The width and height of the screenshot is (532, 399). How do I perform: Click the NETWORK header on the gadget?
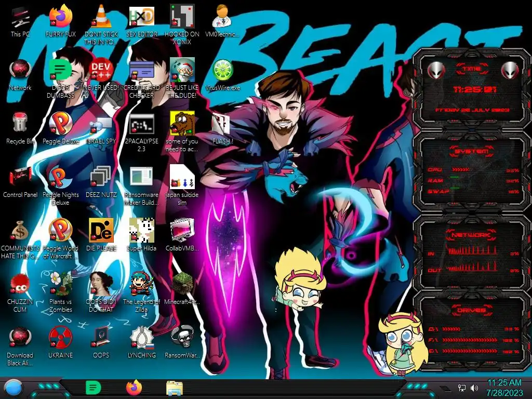point(471,235)
